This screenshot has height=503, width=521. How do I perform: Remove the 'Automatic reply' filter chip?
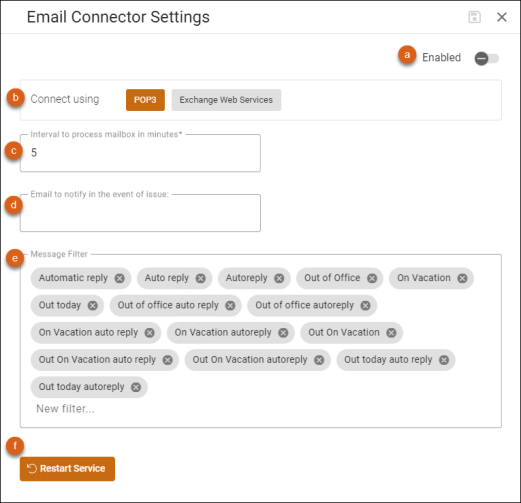pos(120,278)
